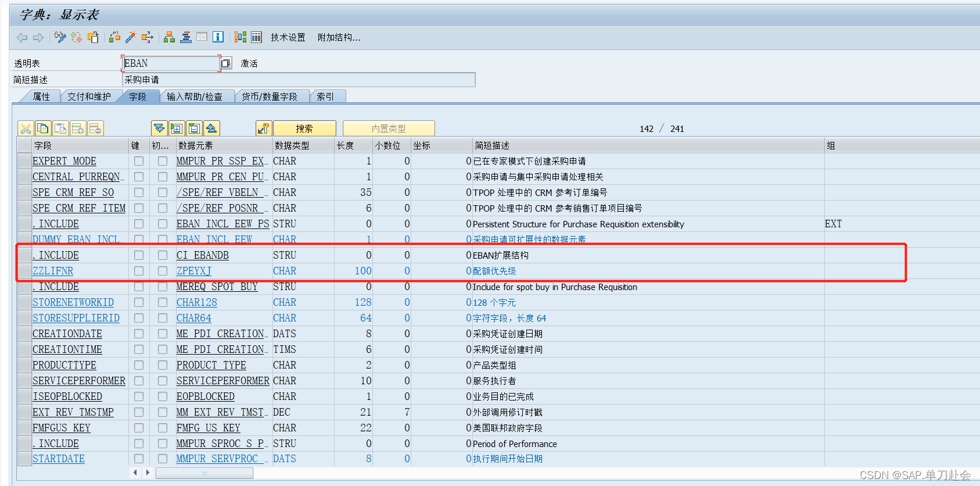Switch to the 交付和维护 tab

pos(89,97)
